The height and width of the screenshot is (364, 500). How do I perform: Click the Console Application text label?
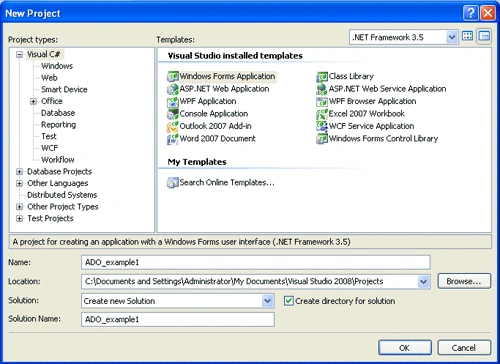tap(214, 114)
